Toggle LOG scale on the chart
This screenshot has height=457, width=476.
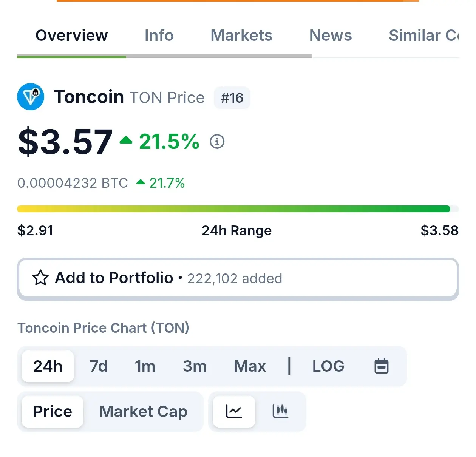coord(328,366)
